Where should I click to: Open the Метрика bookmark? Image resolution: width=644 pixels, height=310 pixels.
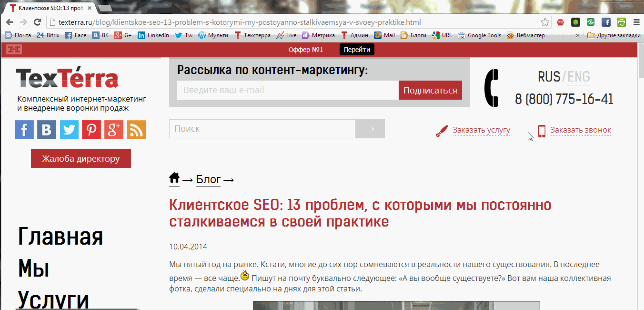click(319, 35)
